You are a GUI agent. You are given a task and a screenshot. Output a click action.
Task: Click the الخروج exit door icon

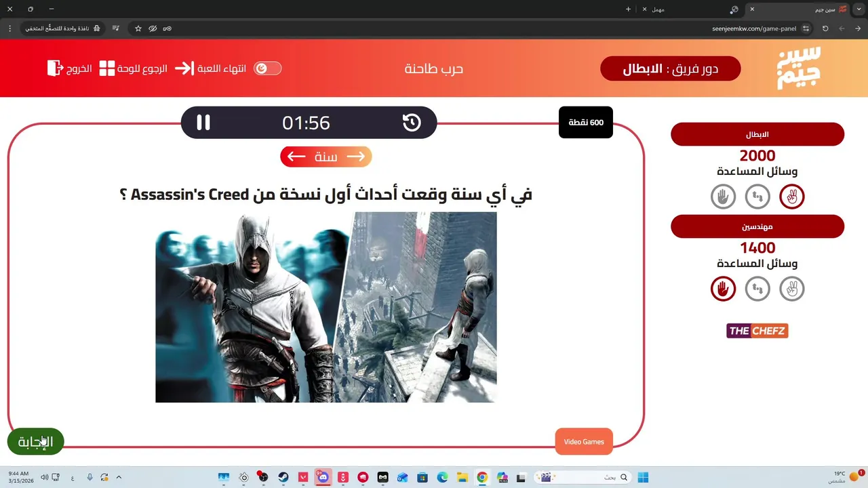tap(55, 68)
